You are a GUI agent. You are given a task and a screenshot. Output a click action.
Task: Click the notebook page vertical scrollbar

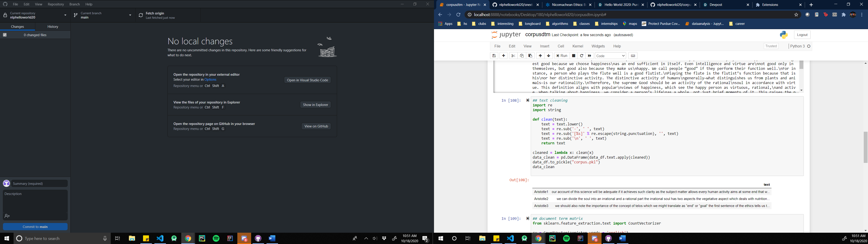pyautogui.click(x=865, y=147)
